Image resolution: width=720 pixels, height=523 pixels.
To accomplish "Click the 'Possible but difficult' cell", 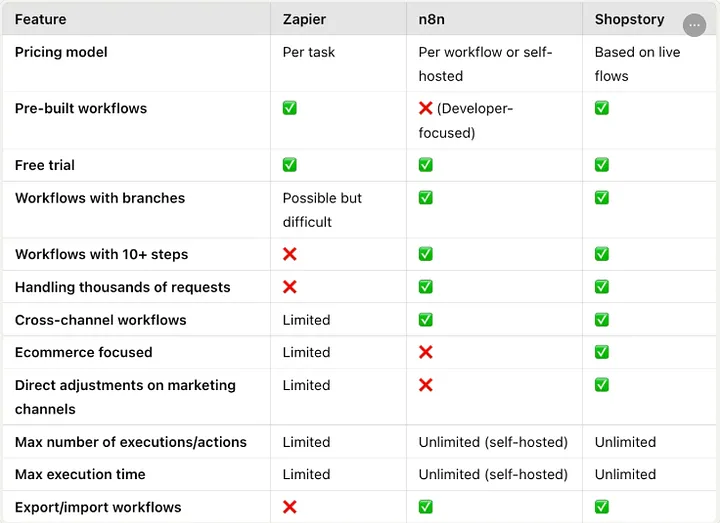I will click(x=322, y=210).
